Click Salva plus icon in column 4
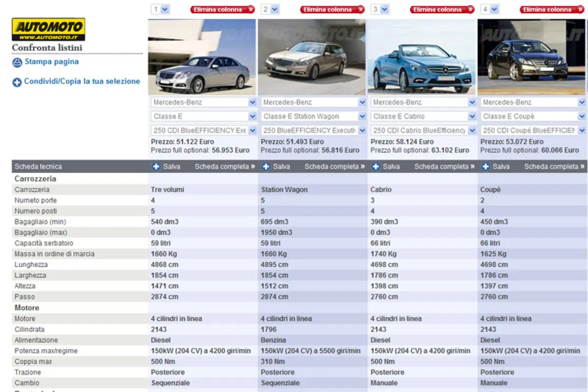 pos(486,167)
